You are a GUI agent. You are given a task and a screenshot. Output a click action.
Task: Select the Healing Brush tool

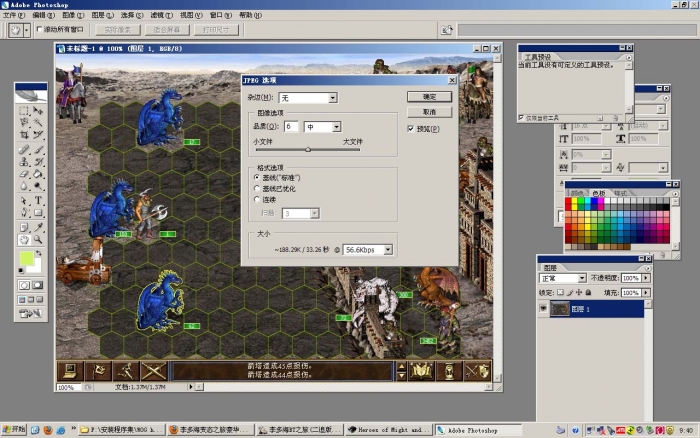tap(24, 150)
